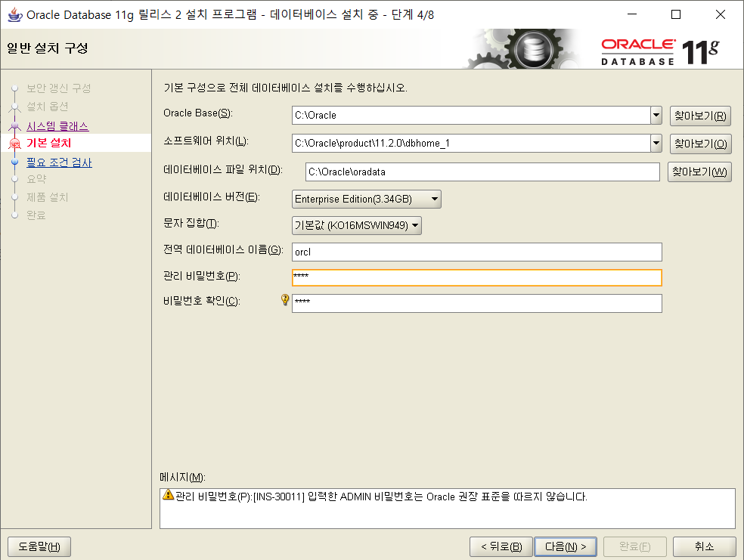Minimize the installer window
The image size is (744, 560).
(632, 14)
